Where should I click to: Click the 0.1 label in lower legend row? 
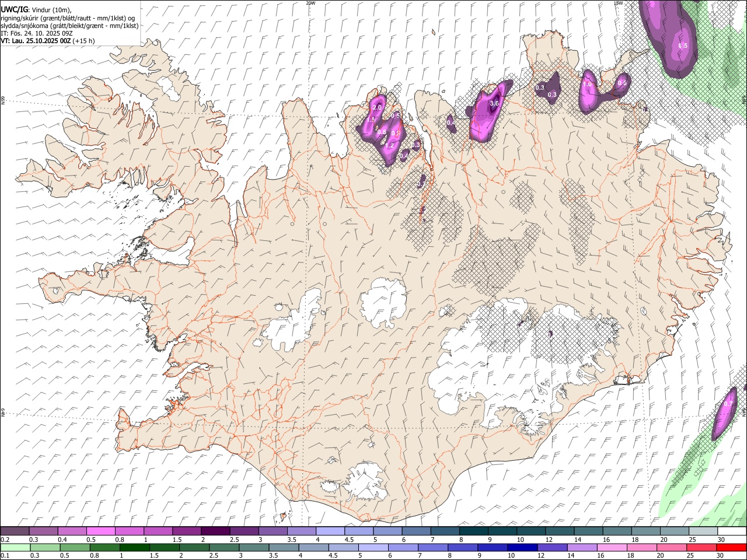point(5,555)
